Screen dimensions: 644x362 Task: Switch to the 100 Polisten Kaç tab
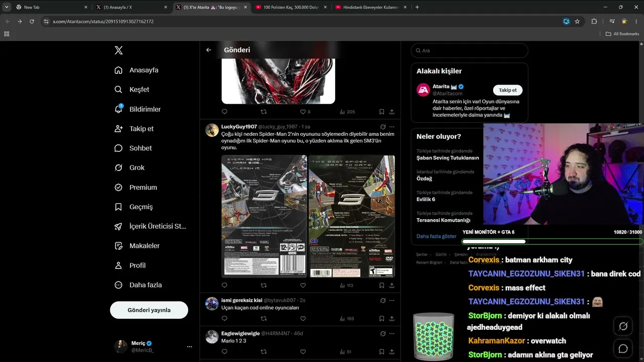tap(290, 7)
